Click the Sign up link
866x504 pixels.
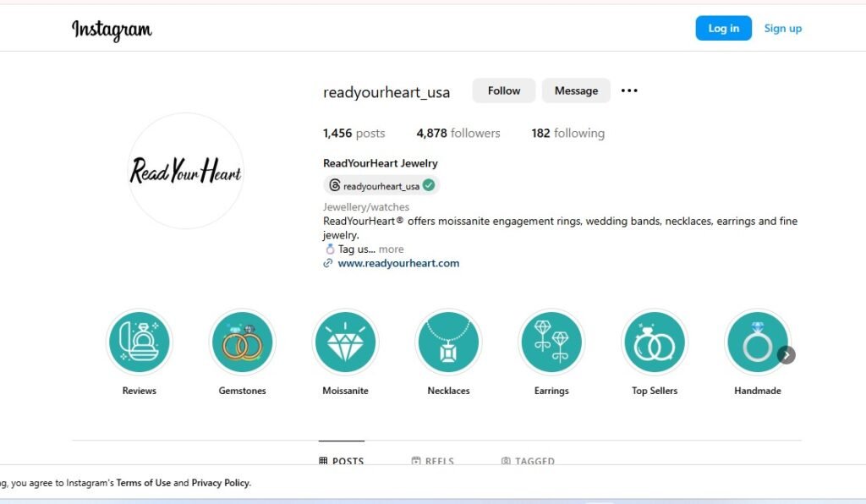[x=782, y=28]
